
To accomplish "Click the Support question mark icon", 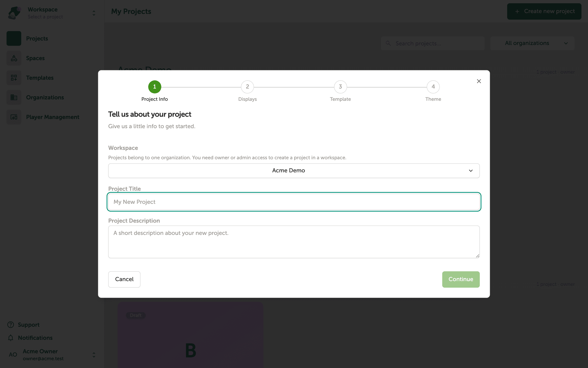I will point(10,325).
